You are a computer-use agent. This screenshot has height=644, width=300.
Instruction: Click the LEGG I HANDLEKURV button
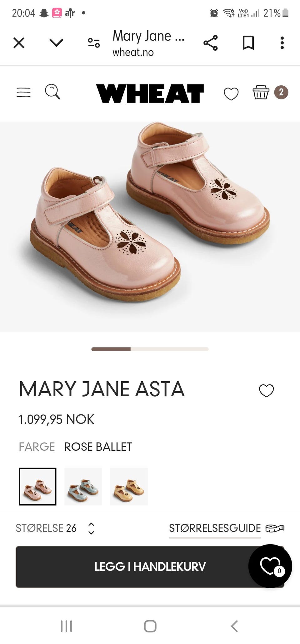coord(150,567)
